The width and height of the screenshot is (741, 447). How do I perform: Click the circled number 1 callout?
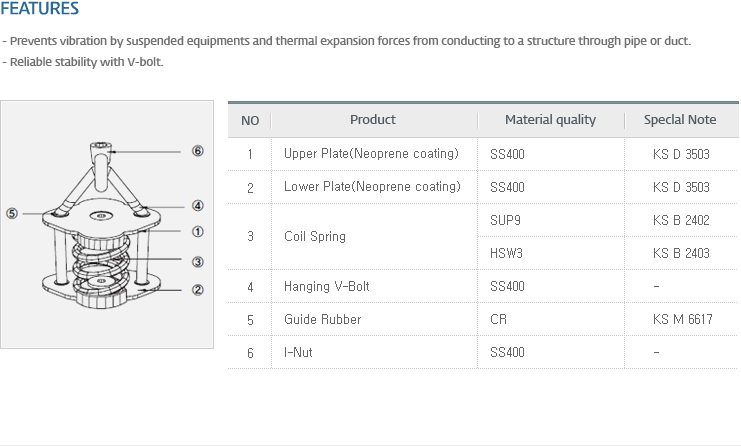pyautogui.click(x=198, y=232)
